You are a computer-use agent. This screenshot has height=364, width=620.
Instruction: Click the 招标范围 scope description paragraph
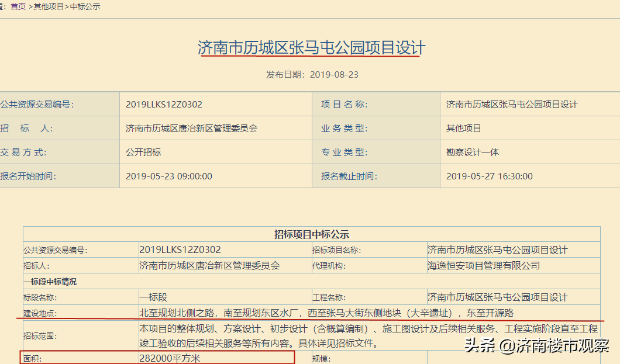[x=368, y=335]
